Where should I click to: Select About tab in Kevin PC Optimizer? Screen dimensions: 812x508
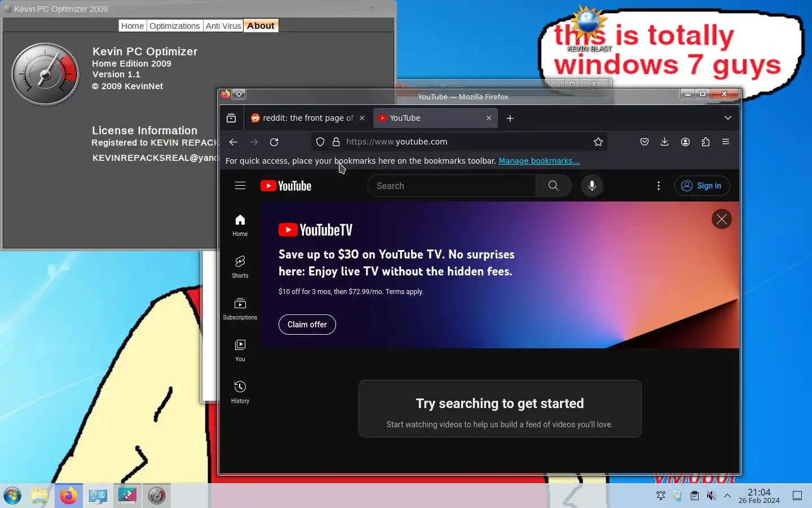tap(261, 25)
